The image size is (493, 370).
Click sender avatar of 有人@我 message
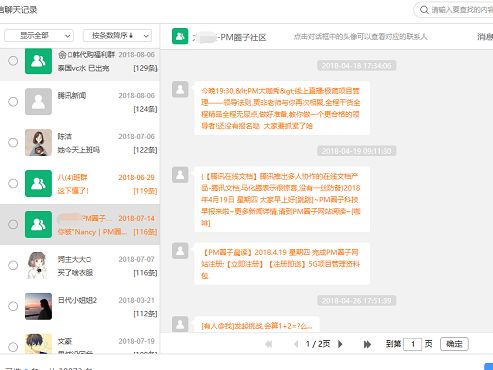[180, 324]
